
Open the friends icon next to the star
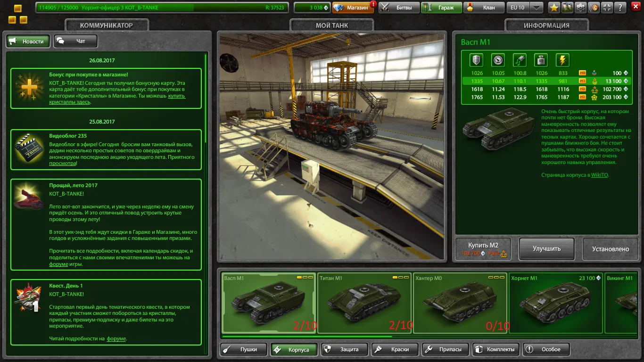pyautogui.click(x=567, y=8)
